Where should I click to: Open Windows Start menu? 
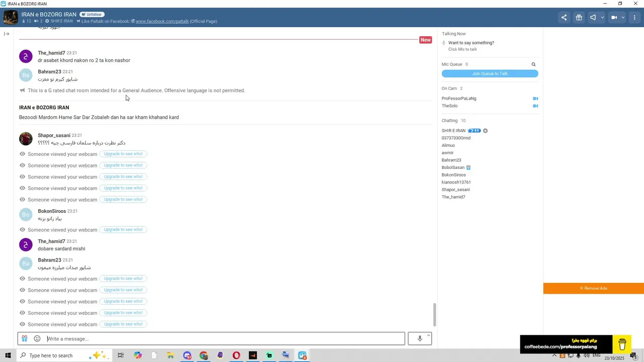(x=8, y=355)
